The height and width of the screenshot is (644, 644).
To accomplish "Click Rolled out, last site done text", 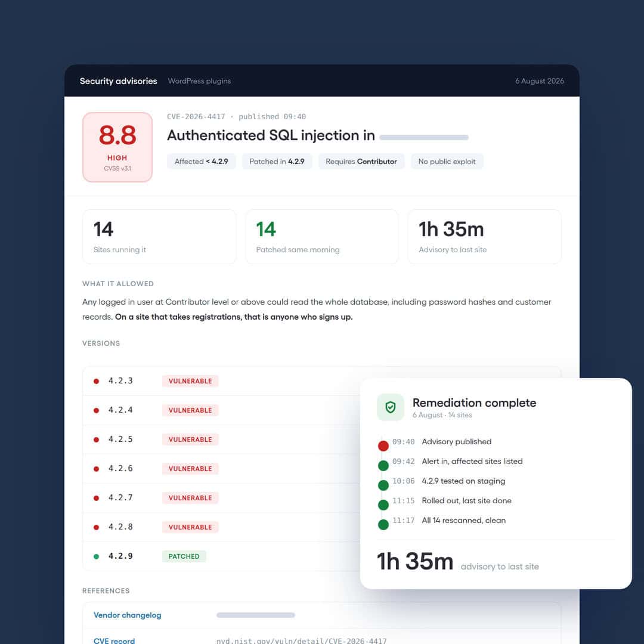I will [466, 501].
